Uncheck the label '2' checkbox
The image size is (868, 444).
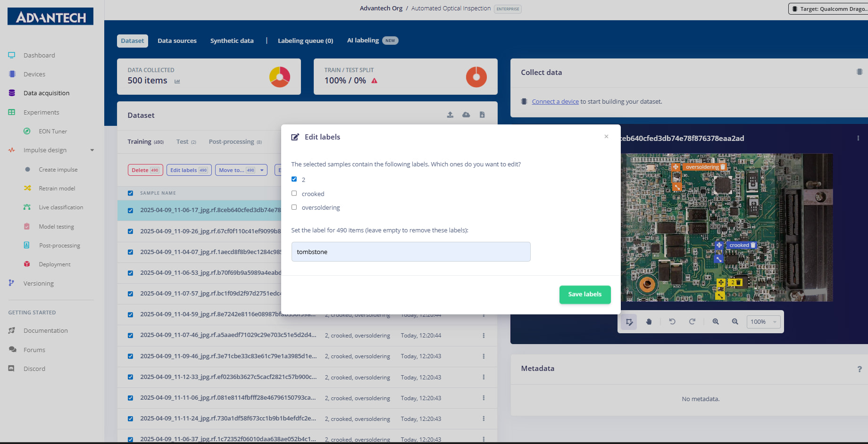coord(294,179)
